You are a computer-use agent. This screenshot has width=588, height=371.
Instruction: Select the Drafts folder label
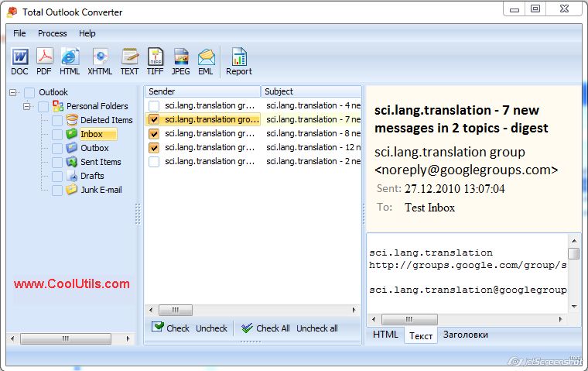pyautogui.click(x=92, y=176)
